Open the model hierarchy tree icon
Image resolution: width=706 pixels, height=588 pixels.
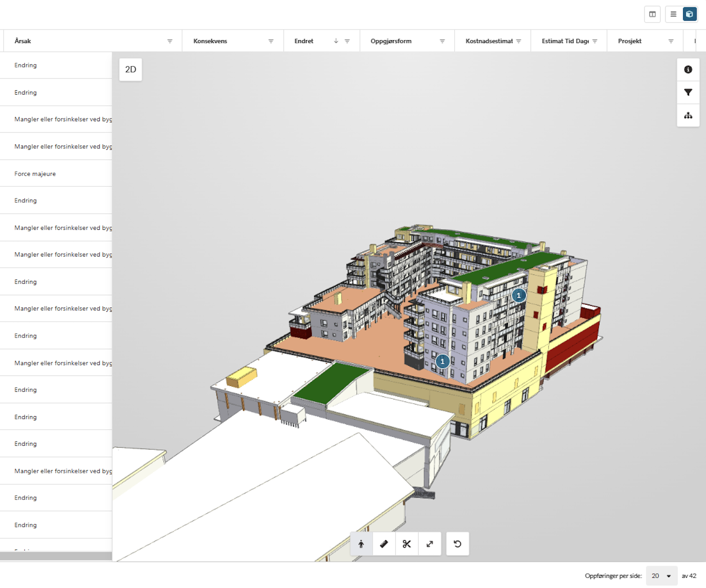[x=688, y=115]
